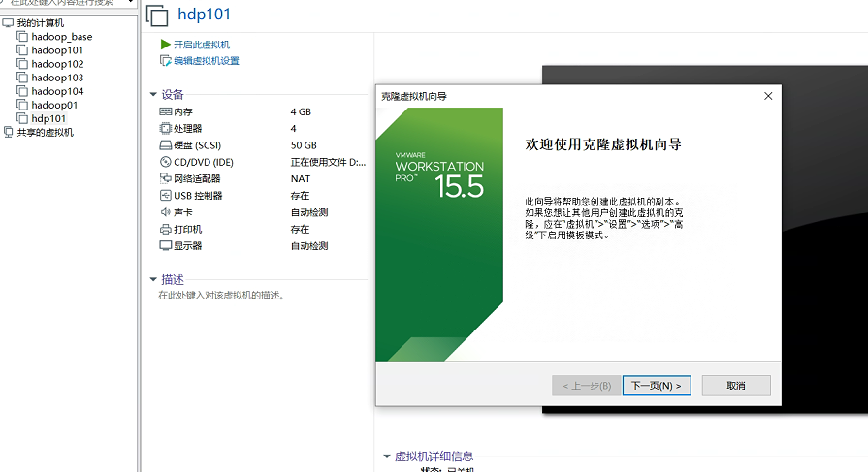Image resolution: width=868 pixels, height=472 pixels.
Task: Click the edit settings icon beside 编辑虚拟机设置
Action: tap(165, 61)
